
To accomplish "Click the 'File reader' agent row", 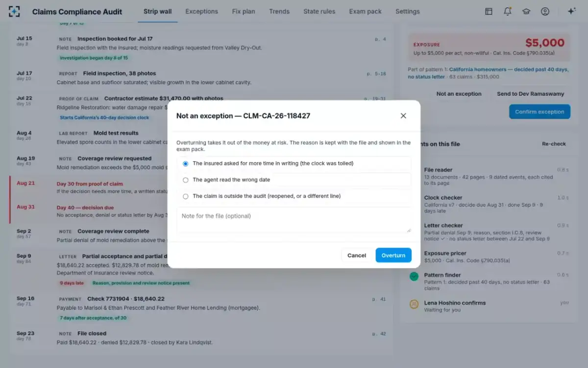I will coord(490,176).
